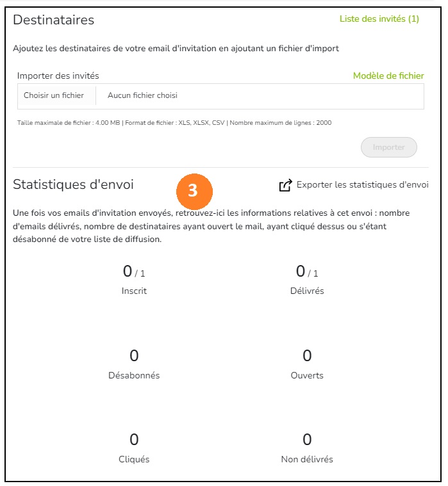Click the Cliqués statistic value
The width and height of the screenshot is (448, 486).
coord(134,439)
